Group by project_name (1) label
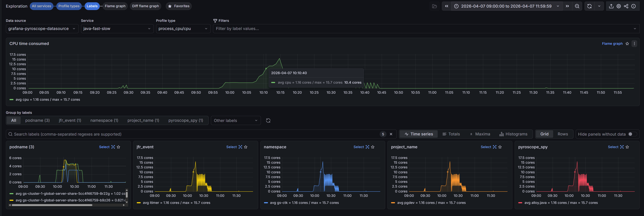This screenshot has height=216, width=644. (x=143, y=120)
